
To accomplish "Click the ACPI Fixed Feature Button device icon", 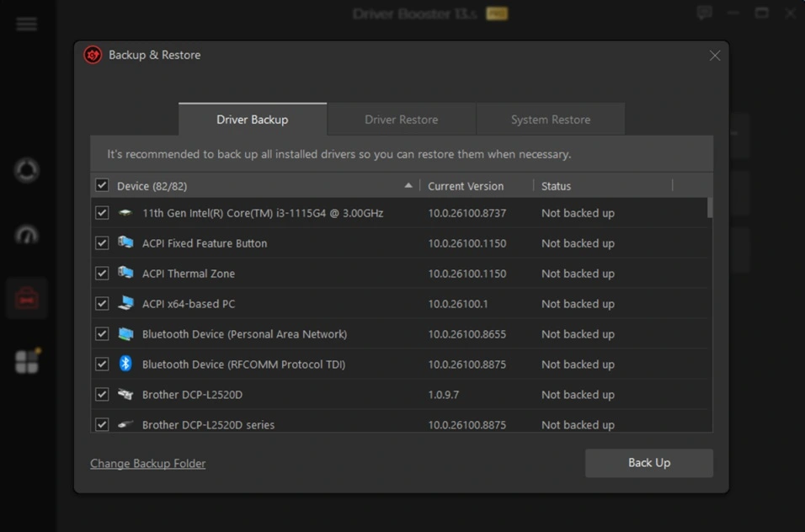I will click(125, 242).
